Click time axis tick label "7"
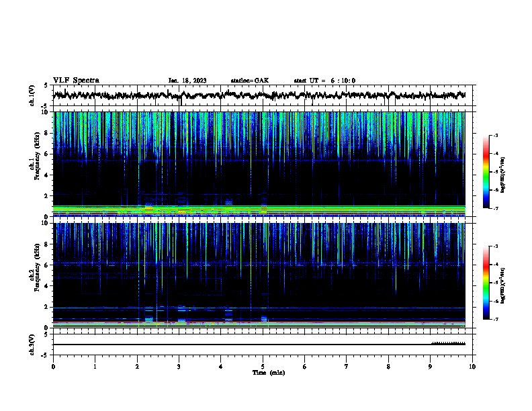532x411 pixels. (347, 367)
